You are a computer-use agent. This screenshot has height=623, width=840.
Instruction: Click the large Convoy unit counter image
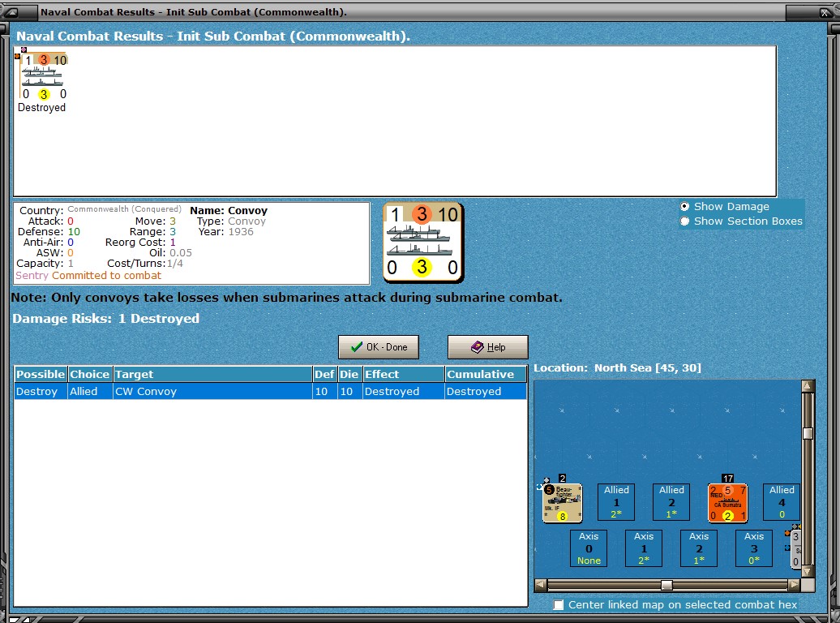click(423, 243)
